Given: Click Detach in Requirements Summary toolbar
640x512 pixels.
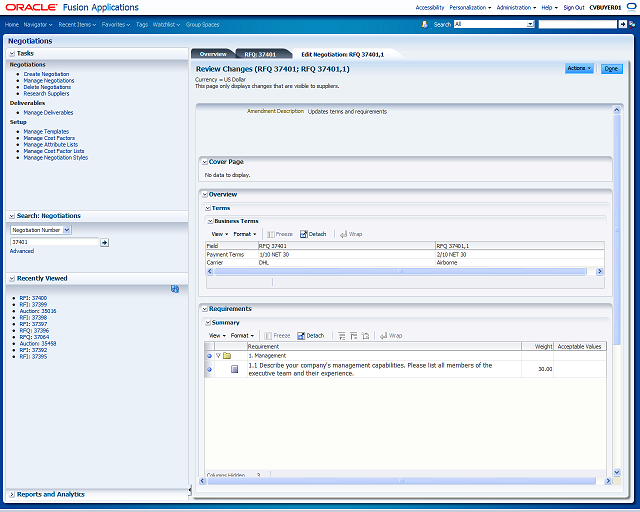Looking at the screenshot, I should coord(311,336).
